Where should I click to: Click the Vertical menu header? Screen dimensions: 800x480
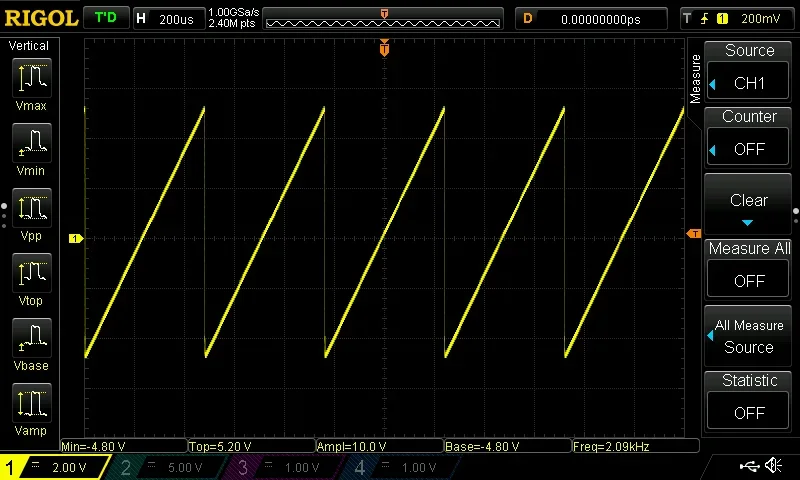coord(29,46)
